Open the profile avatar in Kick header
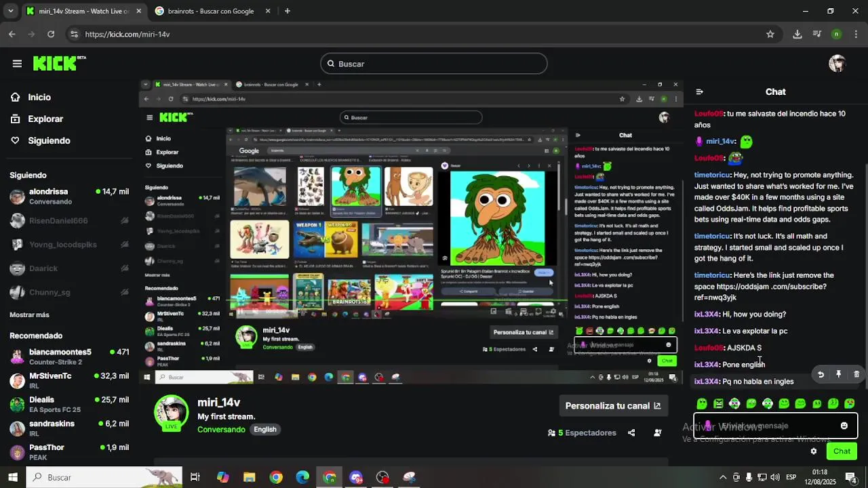The height and width of the screenshot is (488, 868). (837, 64)
